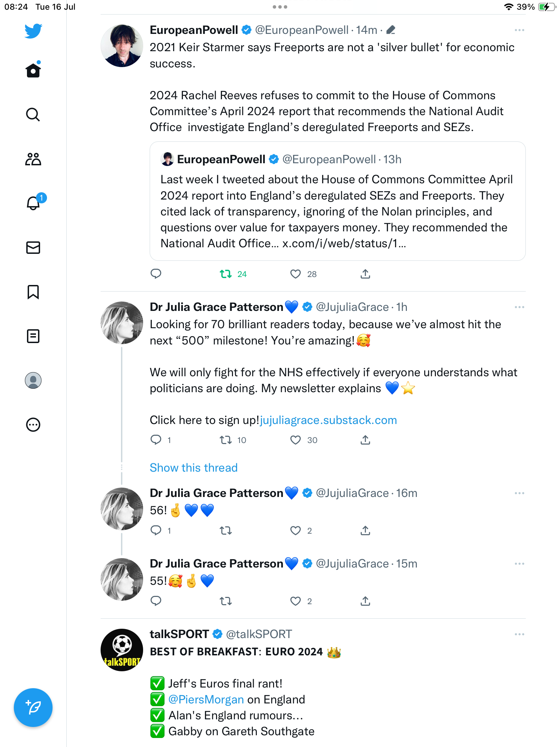Like Dr Julia's newsletter tweet
Image resolution: width=560 pixels, height=747 pixels.
point(296,440)
